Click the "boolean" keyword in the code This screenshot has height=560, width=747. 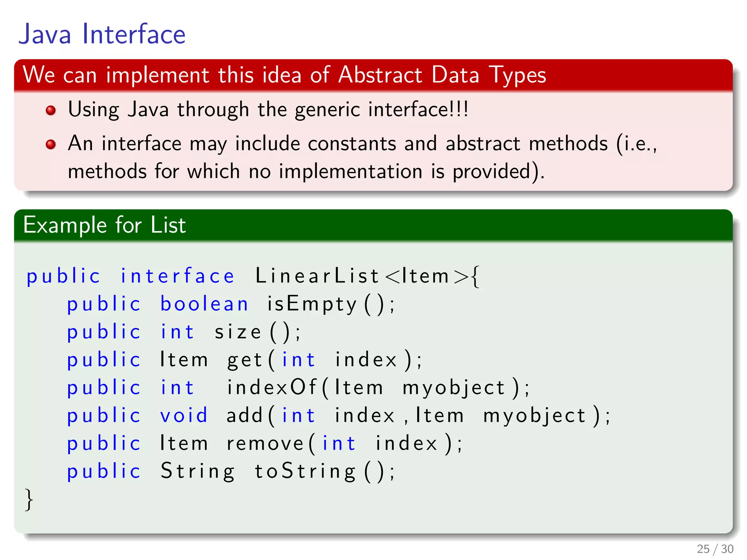click(x=204, y=304)
